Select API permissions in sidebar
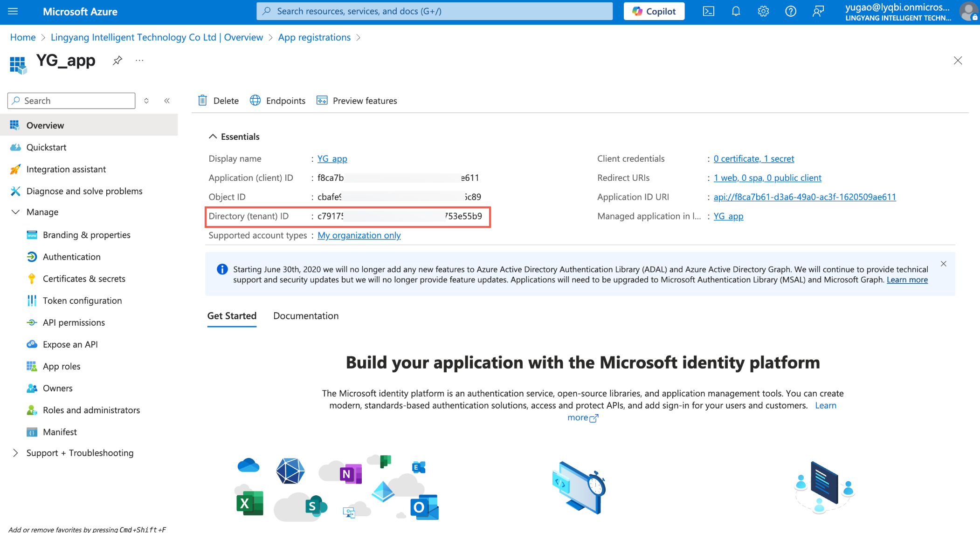 pos(74,322)
